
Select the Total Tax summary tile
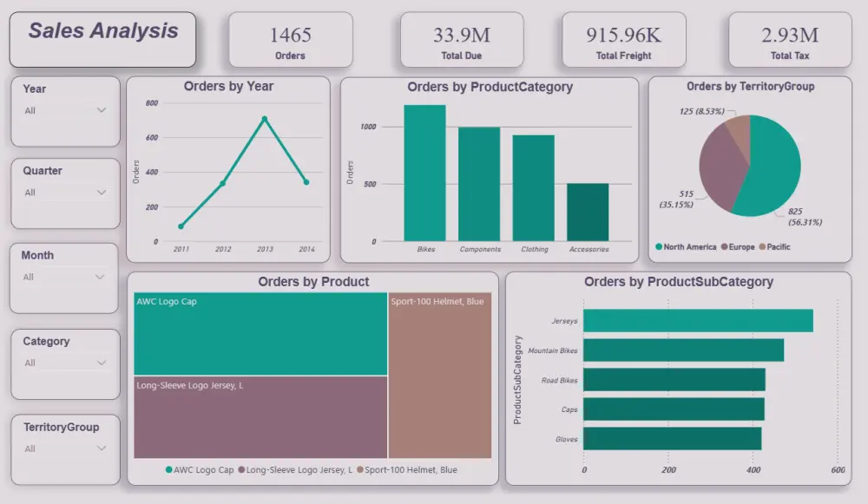(788, 38)
